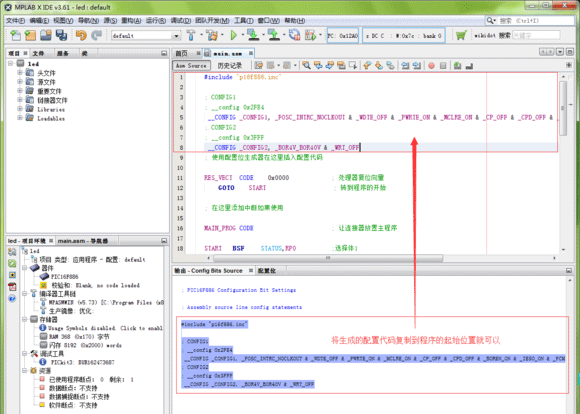Click the stop macro recording square icon

443,66
